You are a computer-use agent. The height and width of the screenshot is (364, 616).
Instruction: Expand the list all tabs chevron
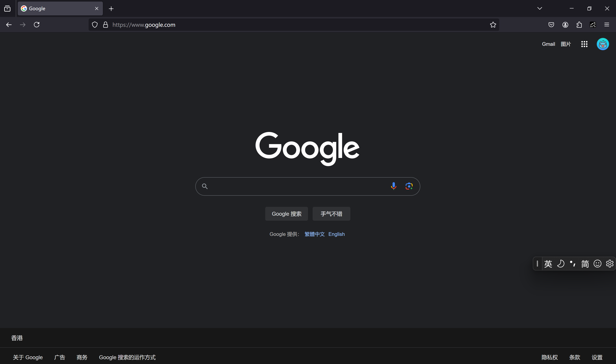(539, 9)
